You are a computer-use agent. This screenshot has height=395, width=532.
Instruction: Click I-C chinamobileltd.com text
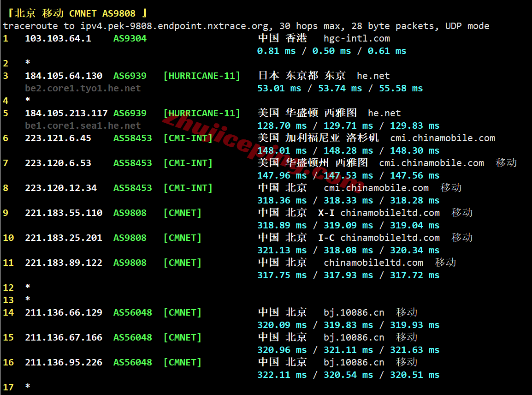click(x=378, y=238)
